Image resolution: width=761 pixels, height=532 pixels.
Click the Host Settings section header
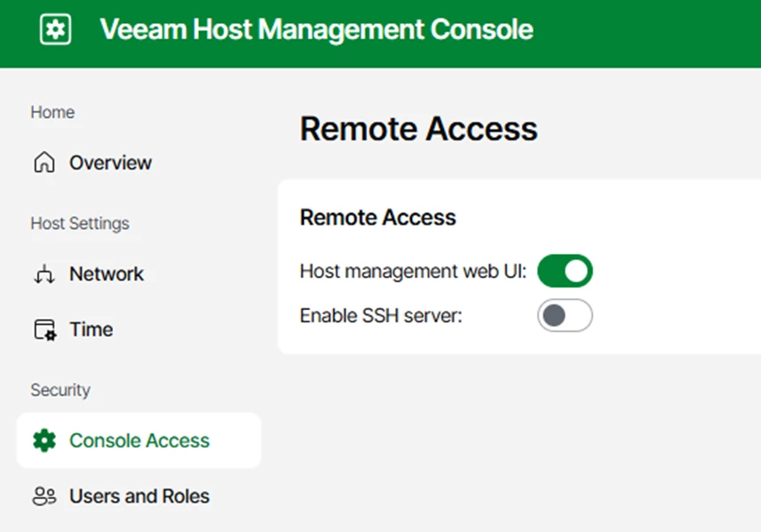click(x=80, y=224)
